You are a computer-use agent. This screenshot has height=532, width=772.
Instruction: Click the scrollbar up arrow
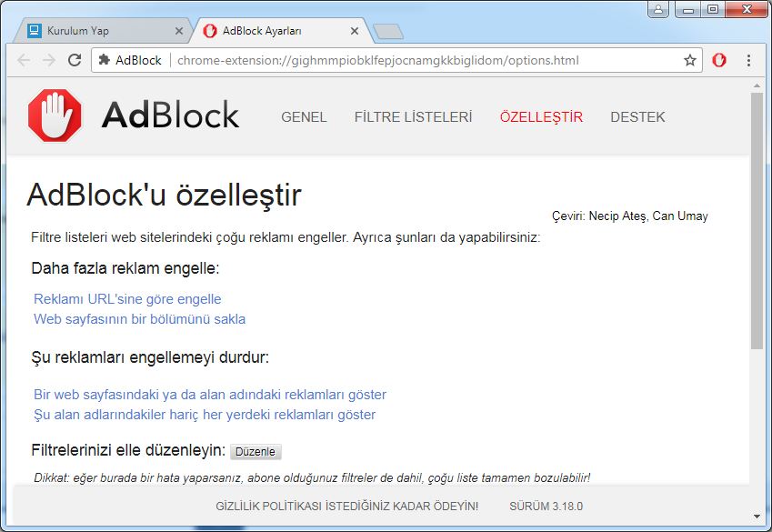(757, 85)
